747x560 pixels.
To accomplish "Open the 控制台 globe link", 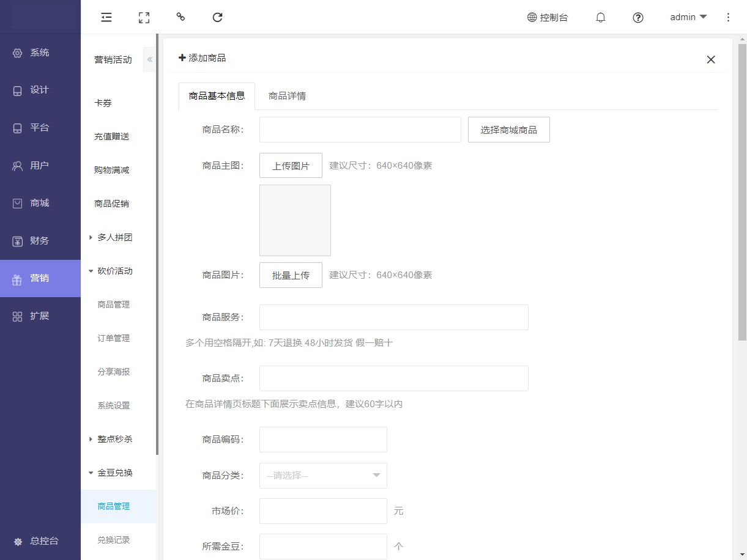I will [548, 17].
